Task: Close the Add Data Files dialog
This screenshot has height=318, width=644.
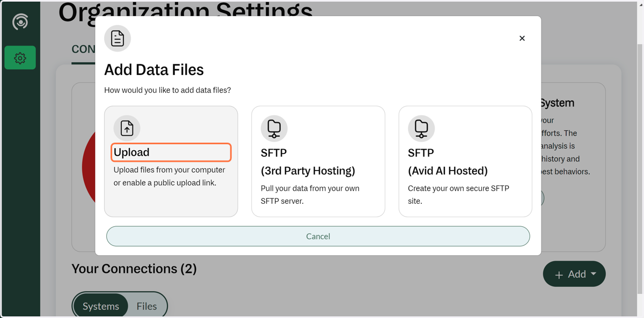Action: 522,38
